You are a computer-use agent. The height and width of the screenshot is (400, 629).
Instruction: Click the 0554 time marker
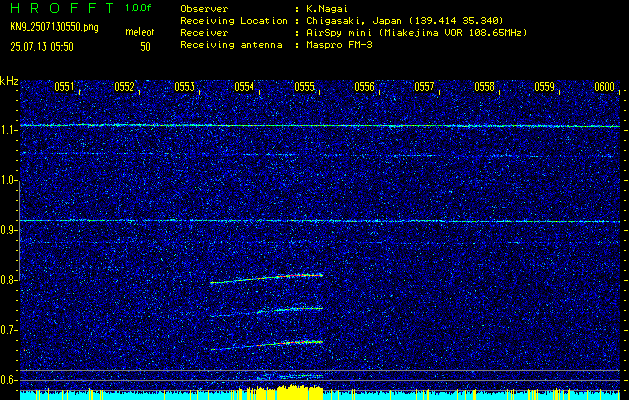(244, 87)
